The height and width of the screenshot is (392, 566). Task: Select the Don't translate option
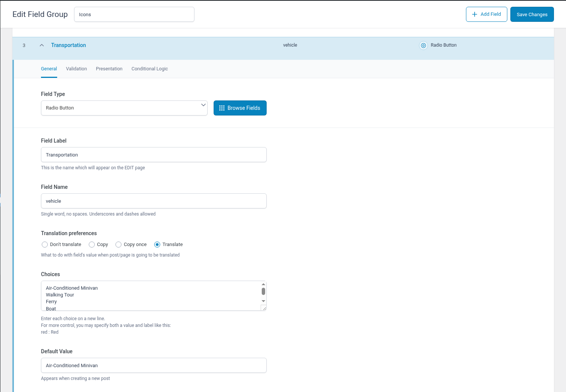tap(45, 245)
